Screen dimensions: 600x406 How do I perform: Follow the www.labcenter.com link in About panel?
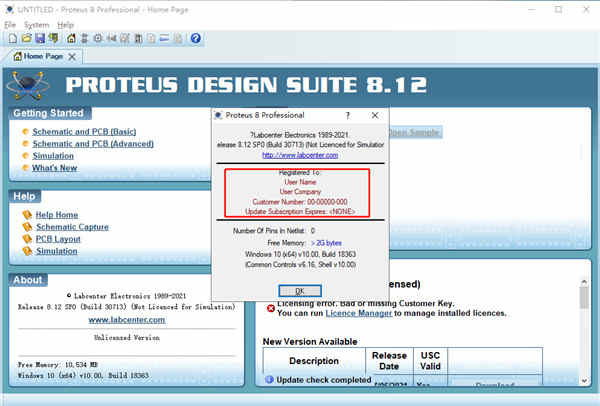127,320
